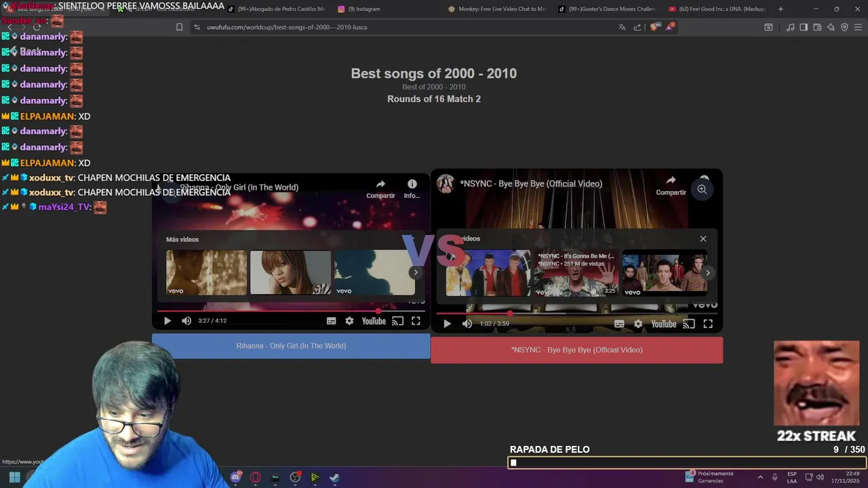Open the Próximamente Ganancias taskbar widget
This screenshot has height=488, width=868.
(709, 477)
